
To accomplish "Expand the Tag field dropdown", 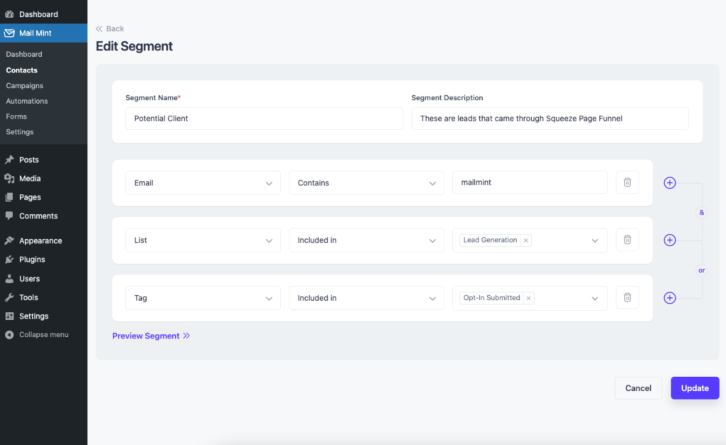I will coord(203,298).
